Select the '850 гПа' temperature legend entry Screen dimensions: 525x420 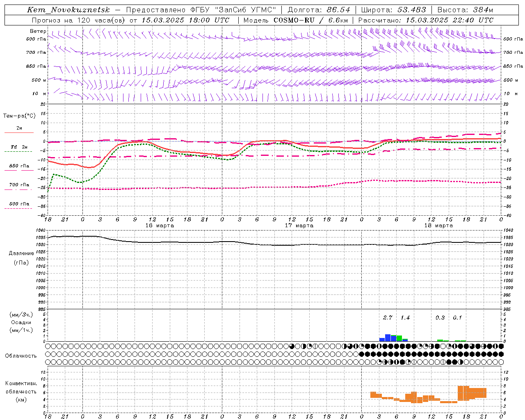pyautogui.click(x=19, y=166)
